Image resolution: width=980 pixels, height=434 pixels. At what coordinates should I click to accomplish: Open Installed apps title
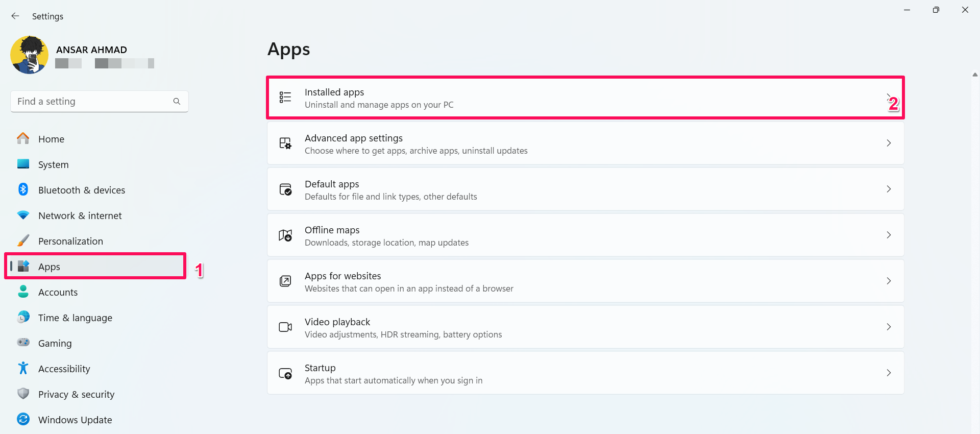[334, 92]
